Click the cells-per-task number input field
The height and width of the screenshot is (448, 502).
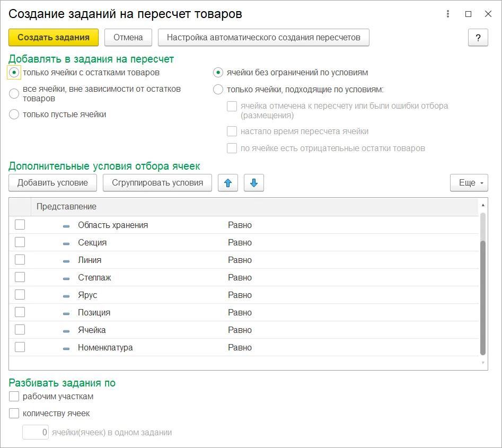[x=36, y=432]
